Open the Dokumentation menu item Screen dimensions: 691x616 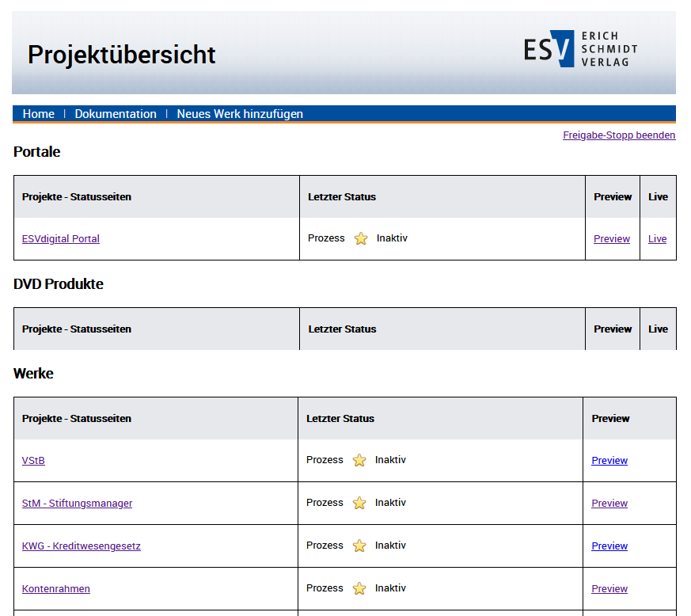(116, 114)
